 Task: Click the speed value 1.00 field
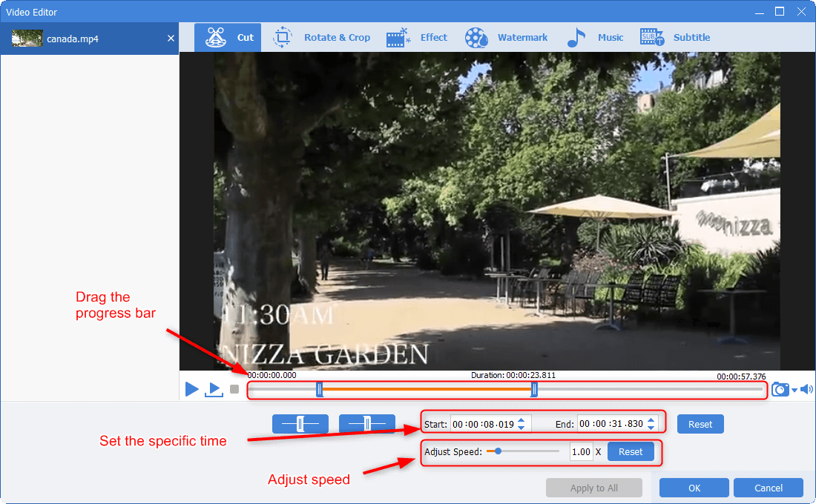[581, 451]
